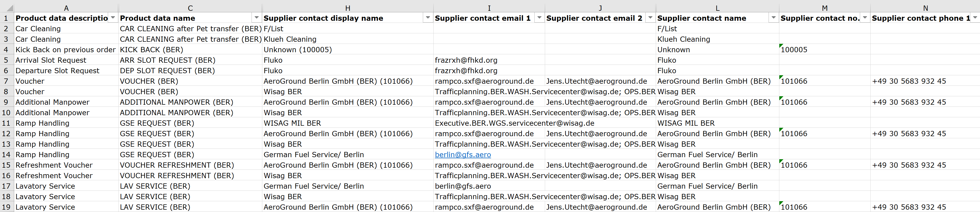
Task: Open filter for Supplier contact email 2
Action: coord(651,18)
